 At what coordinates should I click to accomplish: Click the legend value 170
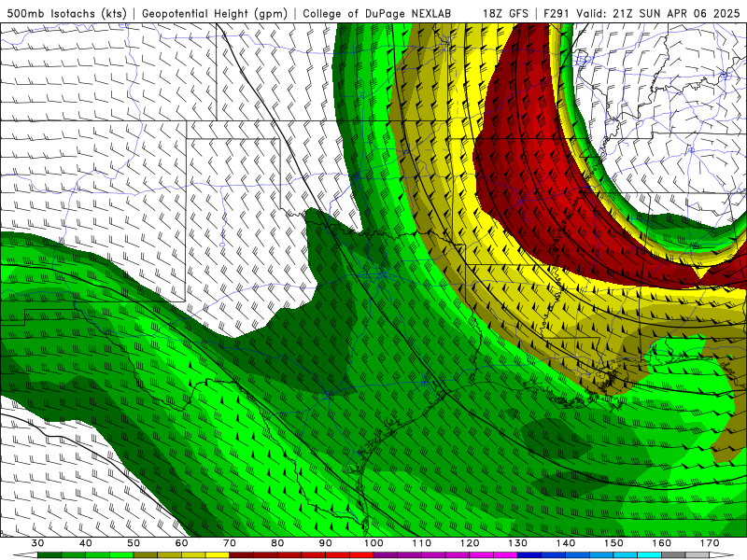[710, 543]
